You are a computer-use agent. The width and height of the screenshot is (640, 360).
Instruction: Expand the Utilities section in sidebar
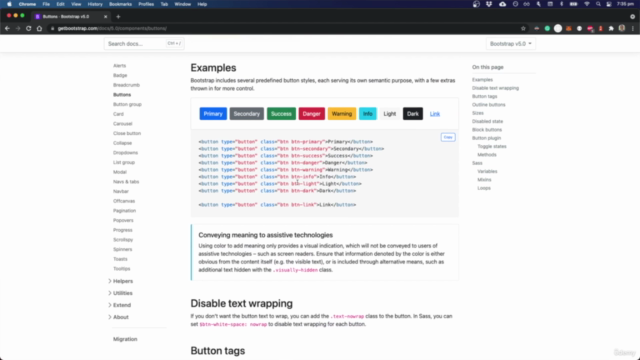point(120,293)
